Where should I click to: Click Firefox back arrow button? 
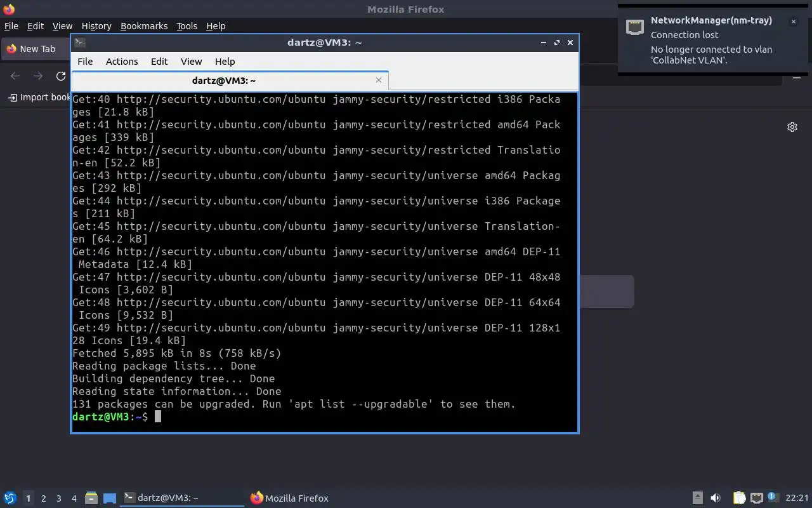(x=15, y=76)
